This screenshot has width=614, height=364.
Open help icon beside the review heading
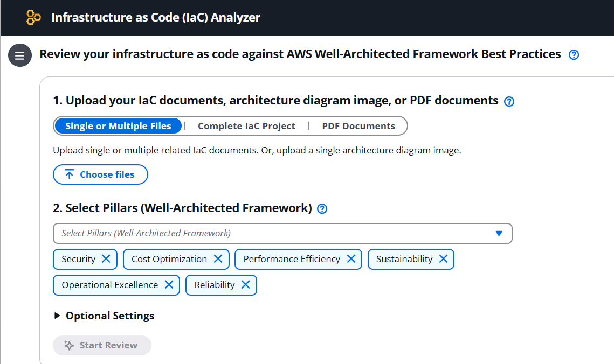pos(574,55)
